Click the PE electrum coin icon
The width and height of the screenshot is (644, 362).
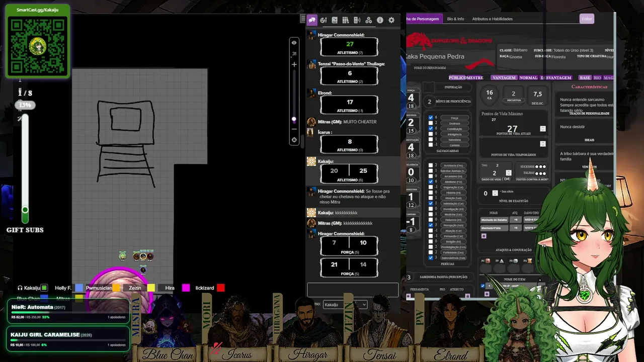pyautogui.click(x=515, y=261)
